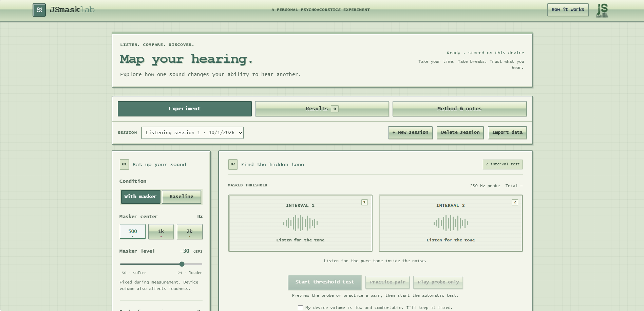Click the Interval 2 waveform icon

coord(451,223)
